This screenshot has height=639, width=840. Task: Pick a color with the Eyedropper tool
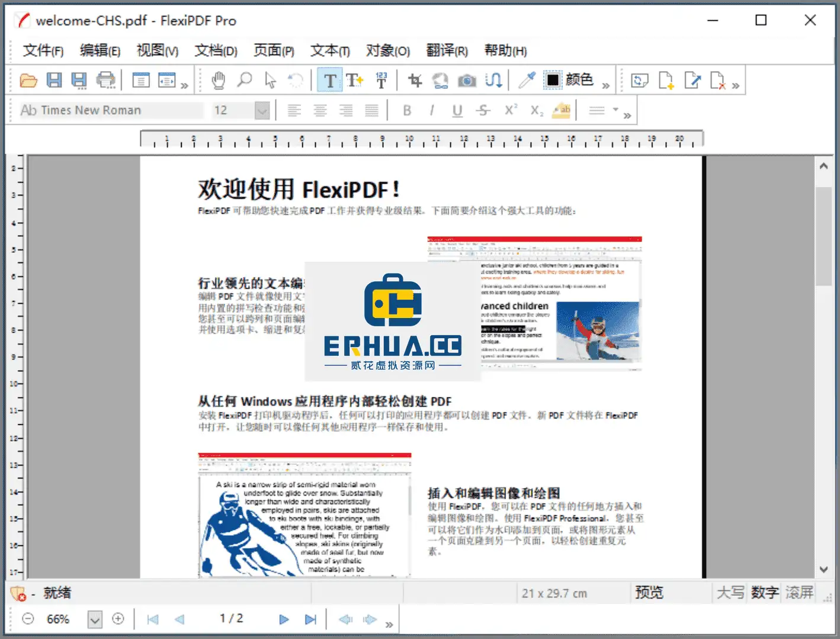[x=527, y=79]
